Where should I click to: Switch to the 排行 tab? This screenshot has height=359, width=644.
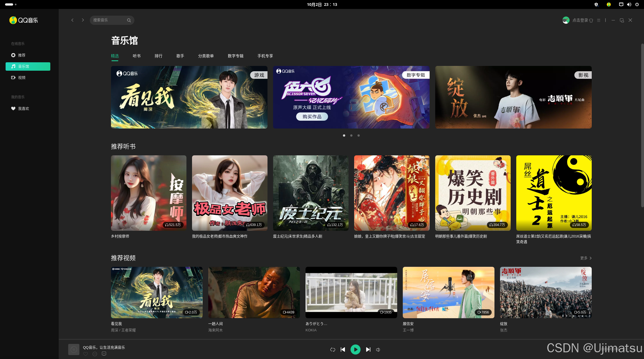click(x=158, y=56)
